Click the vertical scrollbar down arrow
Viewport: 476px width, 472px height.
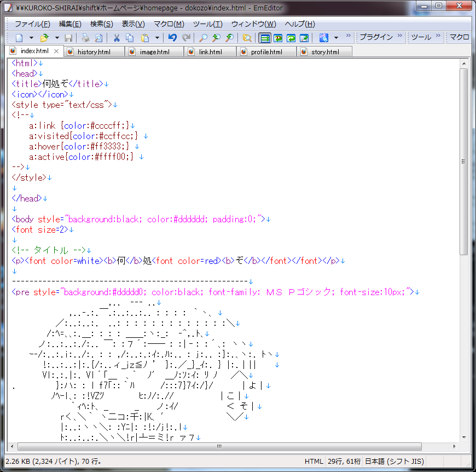(464, 438)
